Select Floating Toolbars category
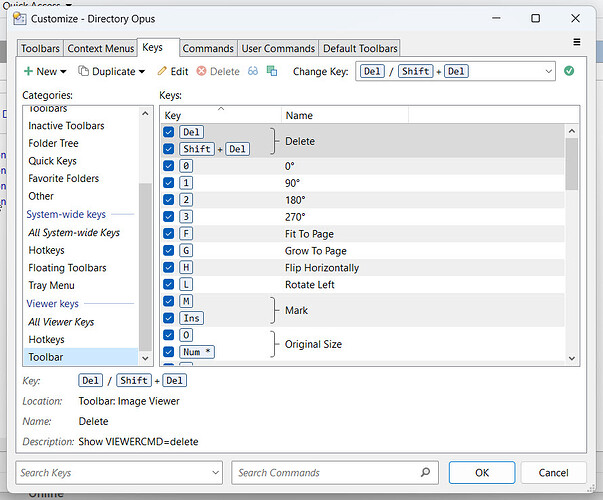603x500 pixels. 80,268
